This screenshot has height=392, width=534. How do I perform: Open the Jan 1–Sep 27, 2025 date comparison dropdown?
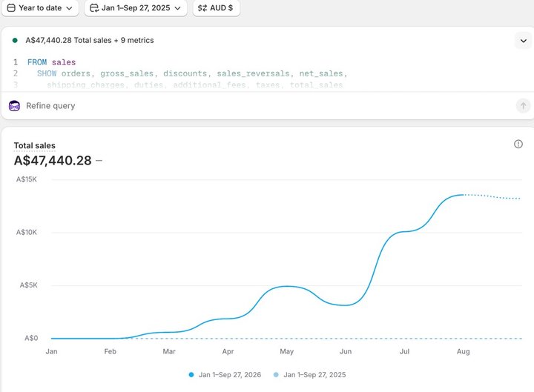click(x=136, y=8)
